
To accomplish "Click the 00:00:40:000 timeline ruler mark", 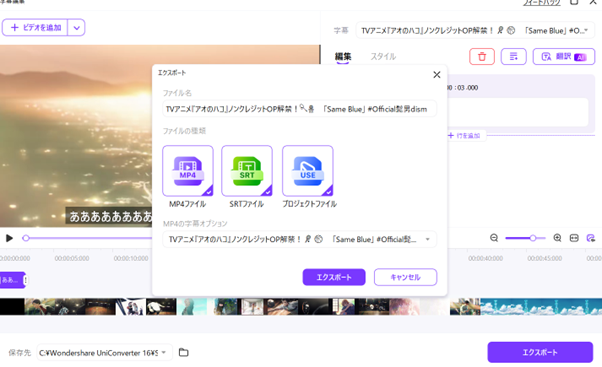I will tap(485, 258).
